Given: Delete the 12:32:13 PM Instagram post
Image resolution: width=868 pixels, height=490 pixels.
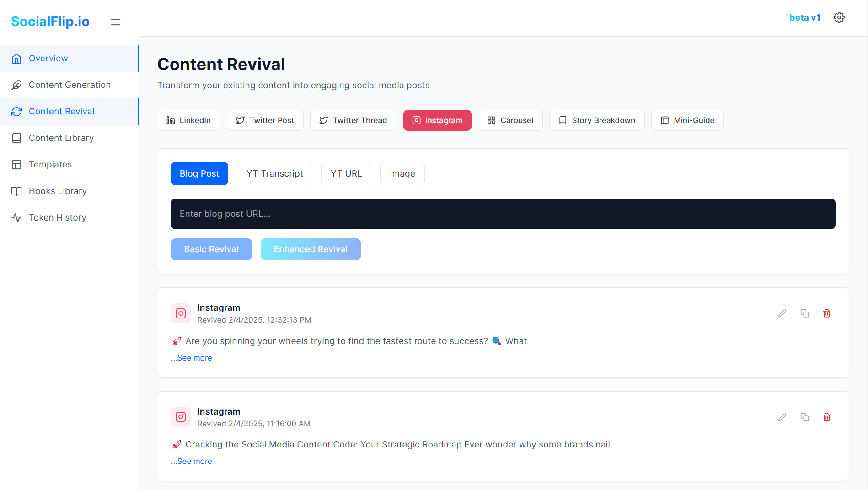Looking at the screenshot, I should click(x=827, y=313).
